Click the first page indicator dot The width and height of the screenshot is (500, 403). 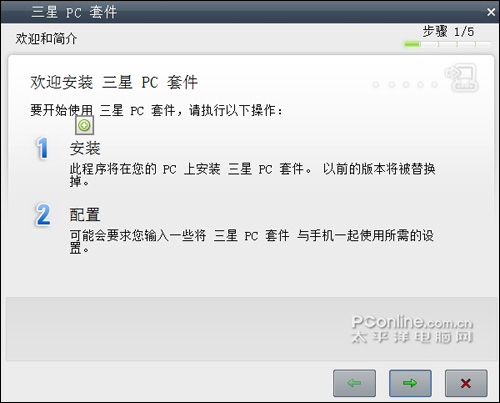(376, 85)
